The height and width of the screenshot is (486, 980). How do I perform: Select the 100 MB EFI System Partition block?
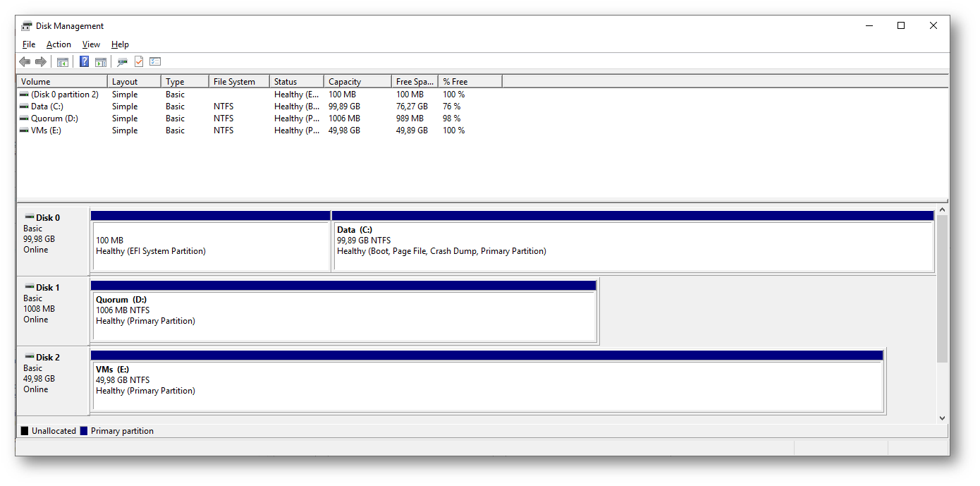tap(210, 241)
